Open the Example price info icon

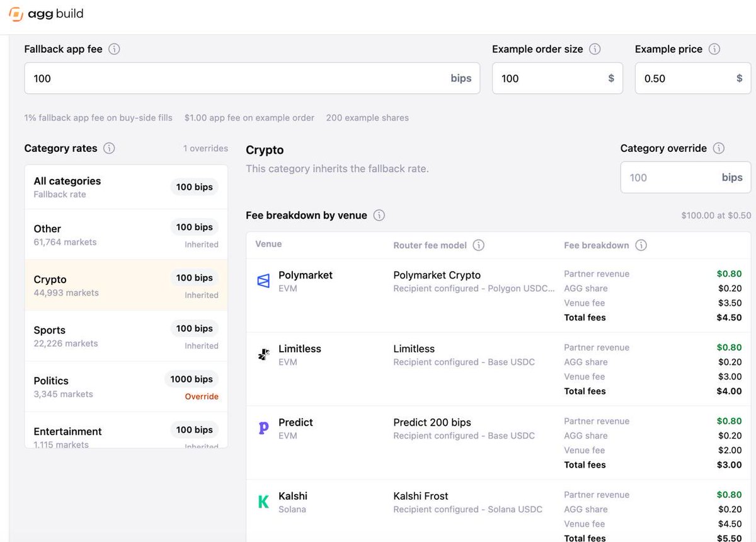714,49
